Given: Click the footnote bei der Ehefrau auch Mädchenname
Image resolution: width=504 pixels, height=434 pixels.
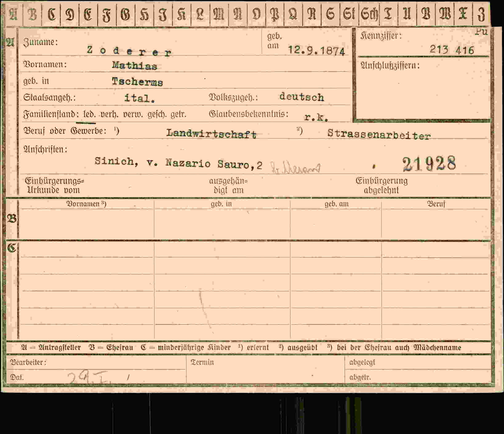Looking at the screenshot, I should click(x=394, y=347).
